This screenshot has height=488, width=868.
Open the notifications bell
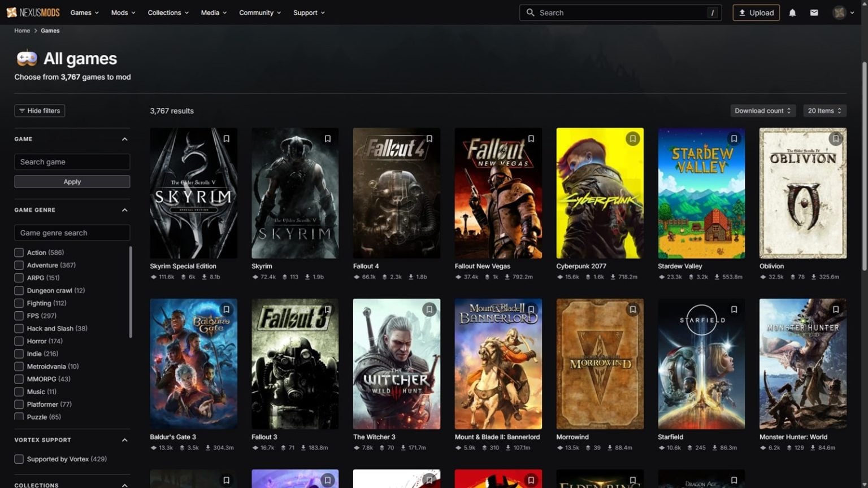click(x=792, y=12)
